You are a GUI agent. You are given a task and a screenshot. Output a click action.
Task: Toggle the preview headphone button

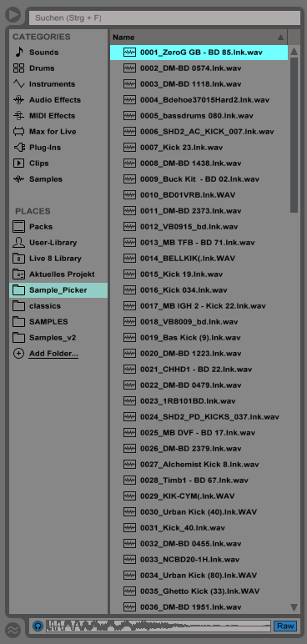(38, 626)
